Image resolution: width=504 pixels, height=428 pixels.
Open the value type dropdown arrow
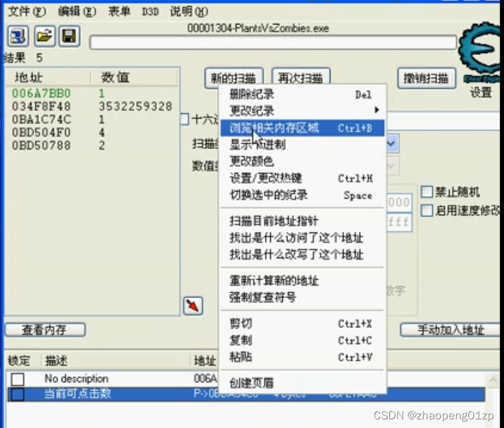(x=391, y=166)
